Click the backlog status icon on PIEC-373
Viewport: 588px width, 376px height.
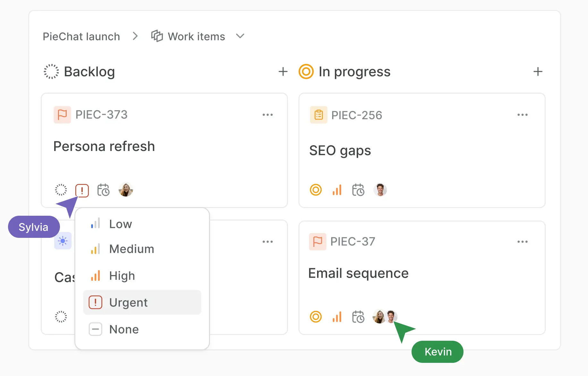click(61, 190)
